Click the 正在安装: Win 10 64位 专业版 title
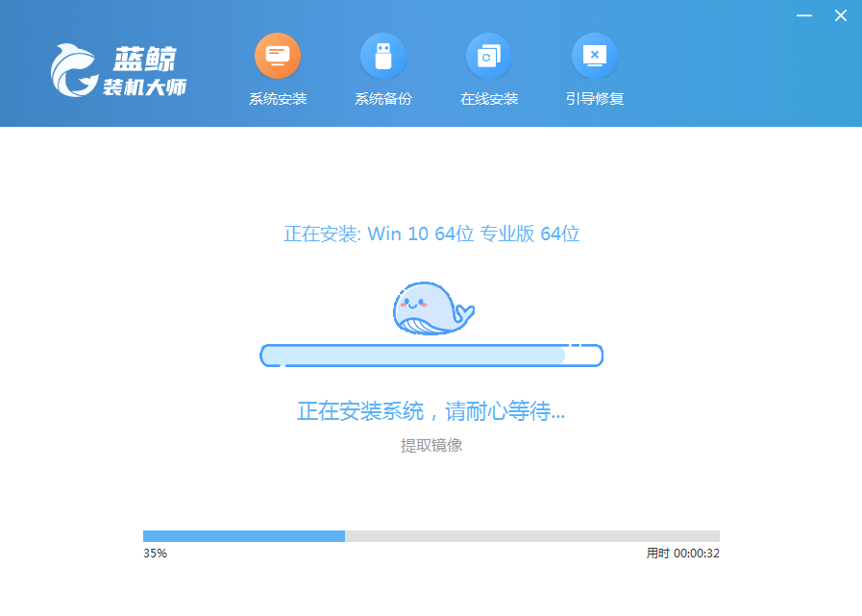The width and height of the screenshot is (862, 616). tap(431, 234)
